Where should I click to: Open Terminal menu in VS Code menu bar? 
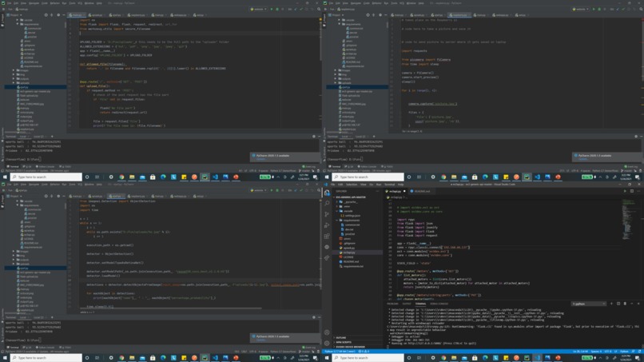pyautogui.click(x=389, y=185)
